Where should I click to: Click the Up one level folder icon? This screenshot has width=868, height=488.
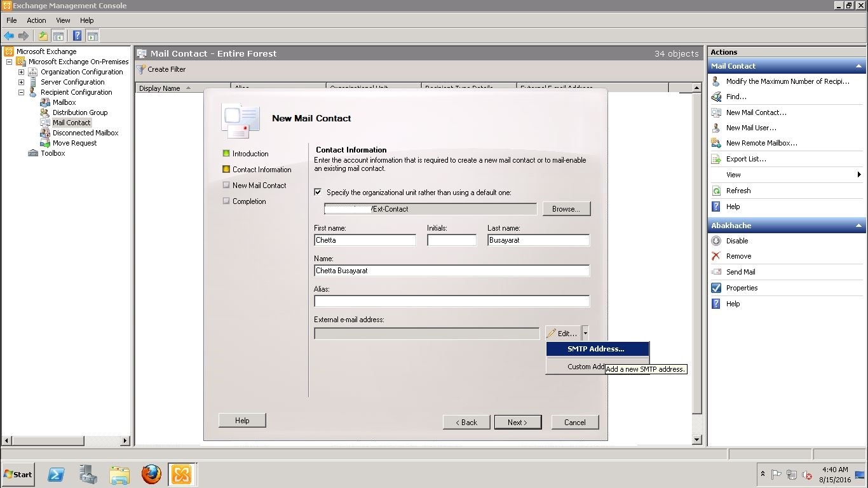pos(43,36)
